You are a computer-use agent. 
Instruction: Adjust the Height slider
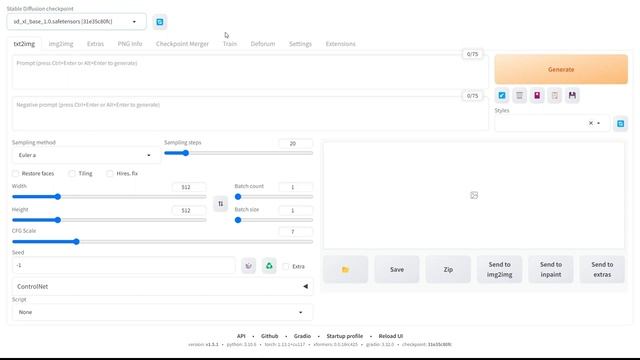point(109,220)
